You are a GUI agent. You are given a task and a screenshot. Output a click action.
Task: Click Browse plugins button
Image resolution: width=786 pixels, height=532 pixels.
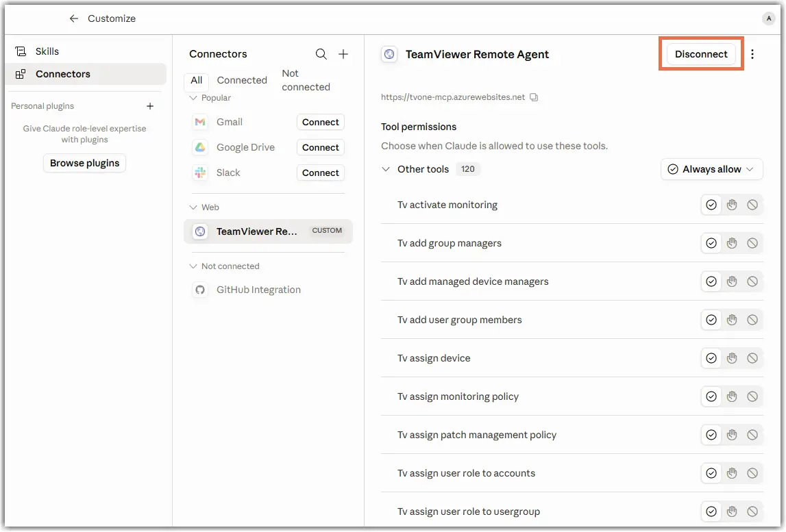tap(85, 164)
